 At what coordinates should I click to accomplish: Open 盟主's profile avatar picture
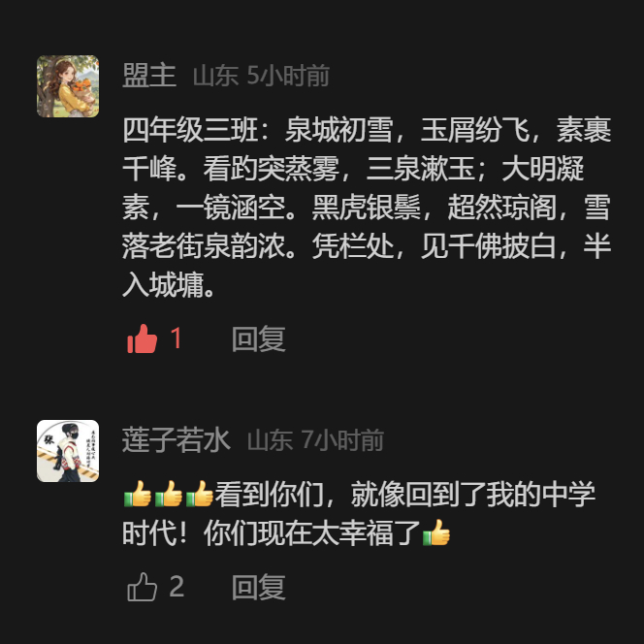coord(68,86)
